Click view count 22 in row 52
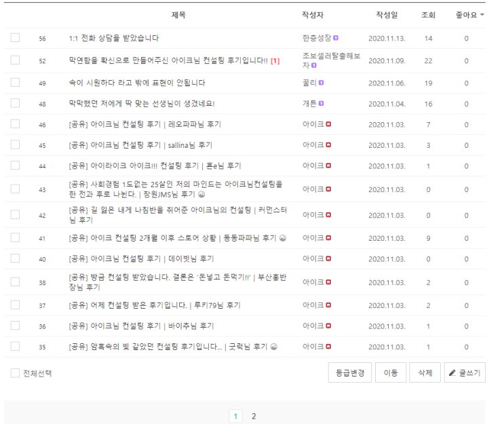 428,61
